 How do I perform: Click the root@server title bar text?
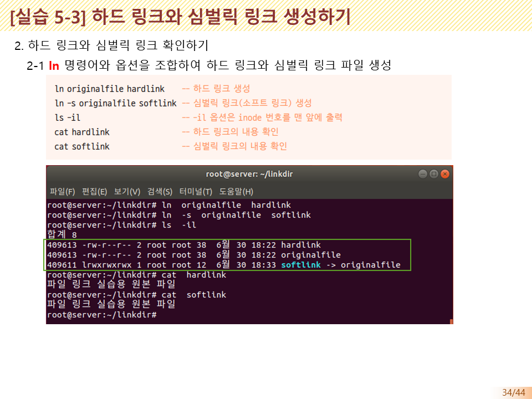tap(250, 173)
